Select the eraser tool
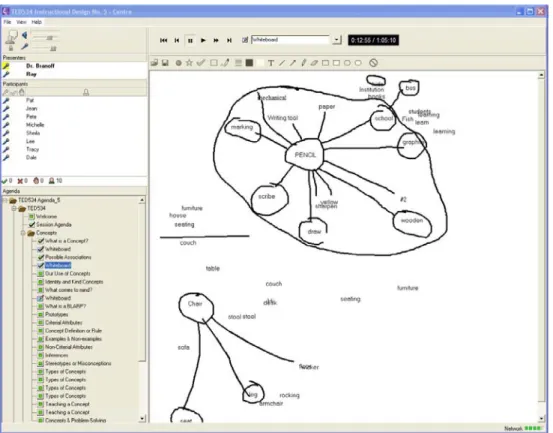This screenshot has height=433, width=553. tap(314, 63)
